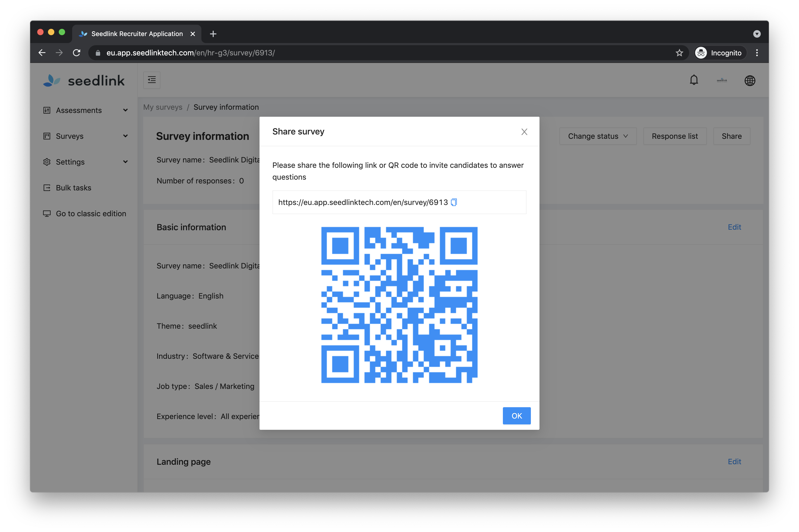Select the survey URL text in the dialog

pyautogui.click(x=363, y=202)
